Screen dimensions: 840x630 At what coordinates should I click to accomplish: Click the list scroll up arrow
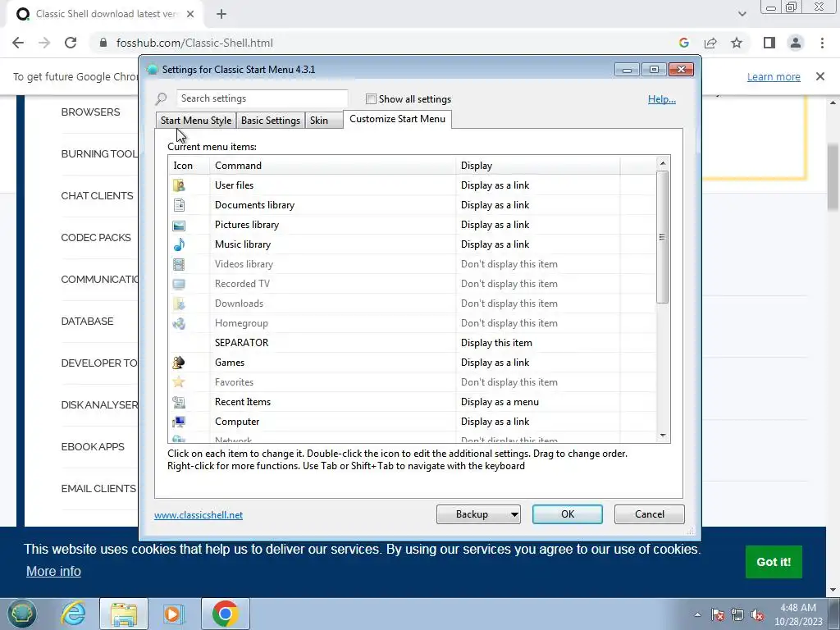[x=663, y=163]
